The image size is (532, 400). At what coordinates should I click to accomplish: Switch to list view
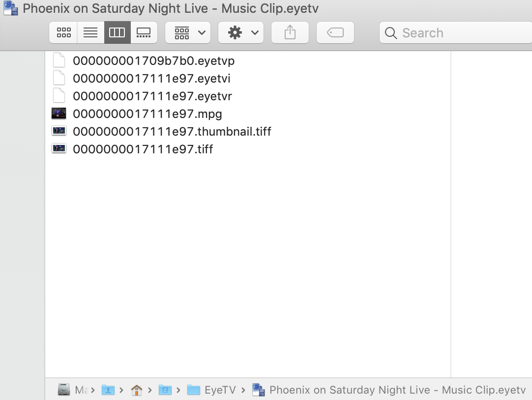click(90, 32)
